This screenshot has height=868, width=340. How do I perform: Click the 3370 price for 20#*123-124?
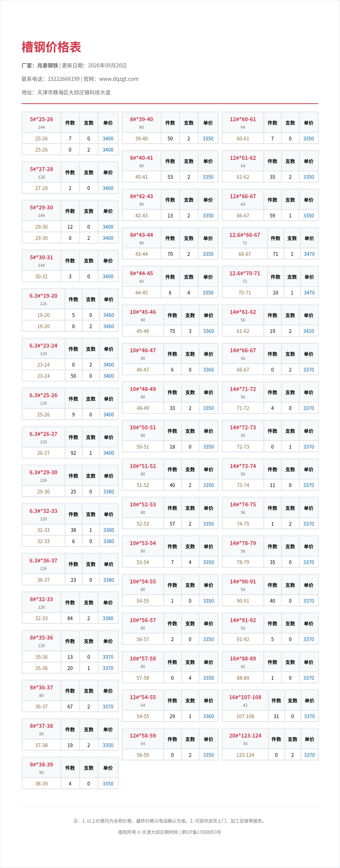coord(309,755)
